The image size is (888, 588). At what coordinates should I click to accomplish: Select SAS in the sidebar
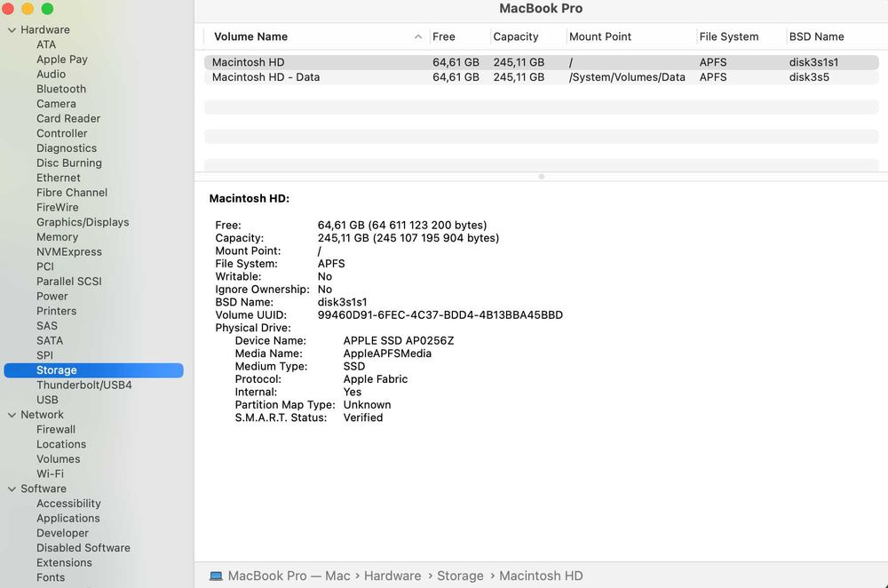tap(47, 326)
